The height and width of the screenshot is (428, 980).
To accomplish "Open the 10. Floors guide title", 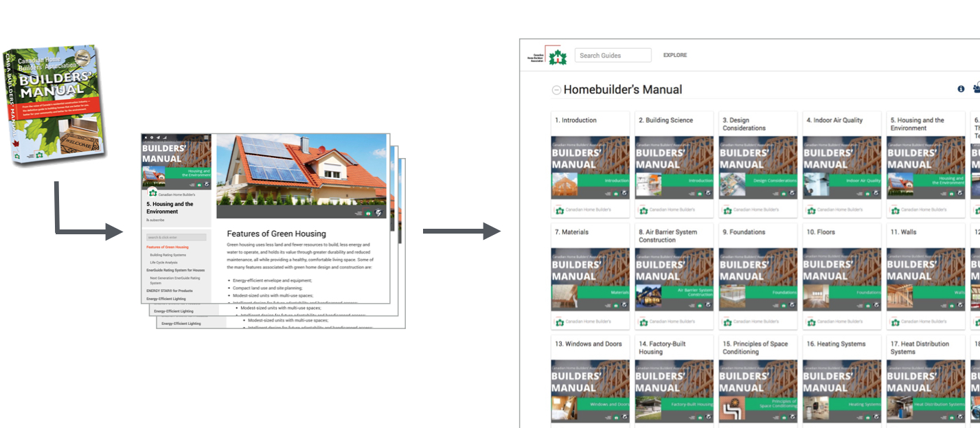I will tap(821, 232).
